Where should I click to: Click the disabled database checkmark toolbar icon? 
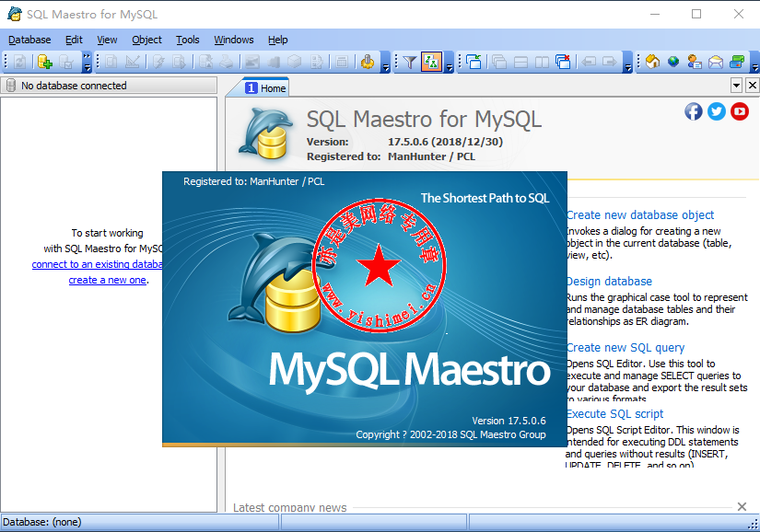[66, 62]
